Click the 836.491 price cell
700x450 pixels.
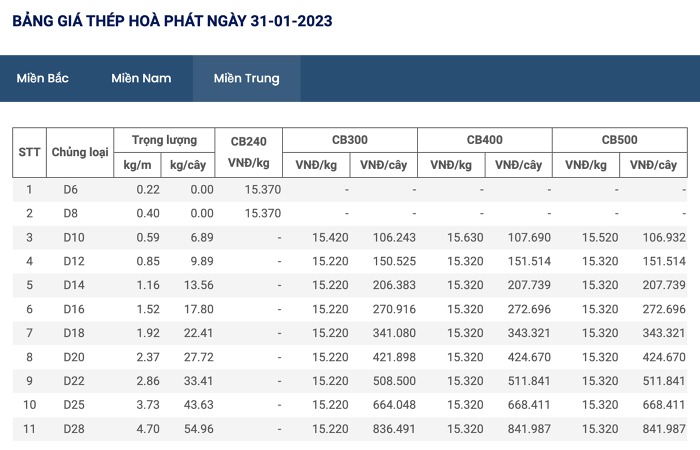click(395, 429)
